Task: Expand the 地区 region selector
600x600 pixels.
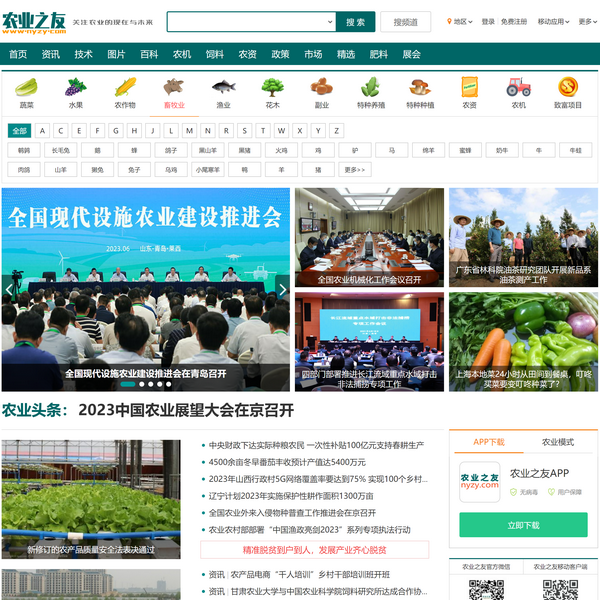Action: tap(458, 21)
